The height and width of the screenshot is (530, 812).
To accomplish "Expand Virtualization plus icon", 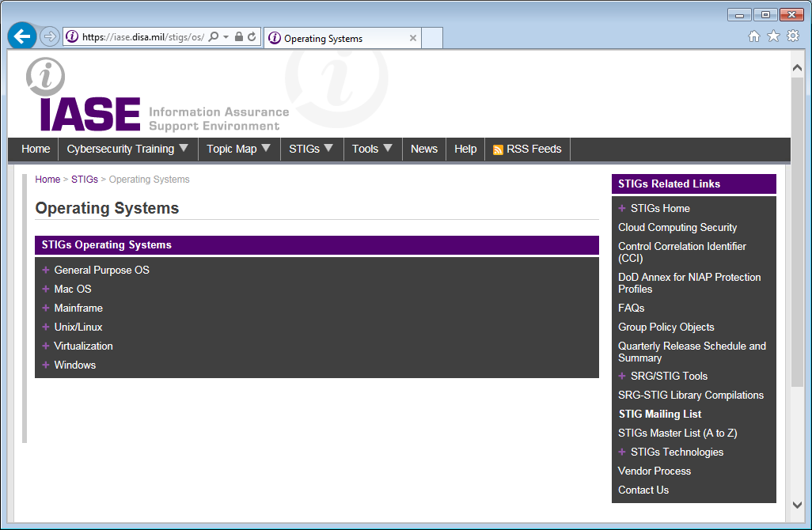I will coord(46,346).
